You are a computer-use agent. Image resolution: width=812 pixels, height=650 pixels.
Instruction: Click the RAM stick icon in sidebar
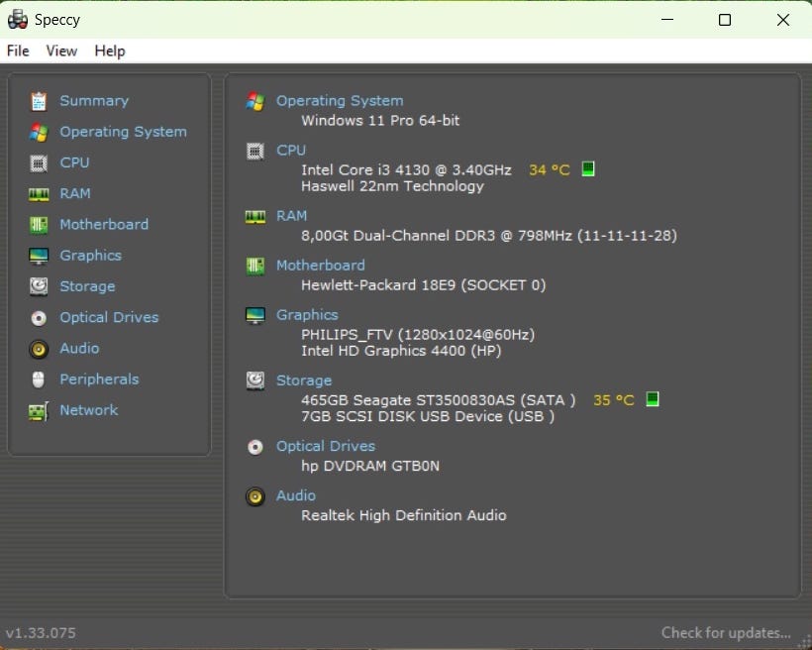click(39, 194)
